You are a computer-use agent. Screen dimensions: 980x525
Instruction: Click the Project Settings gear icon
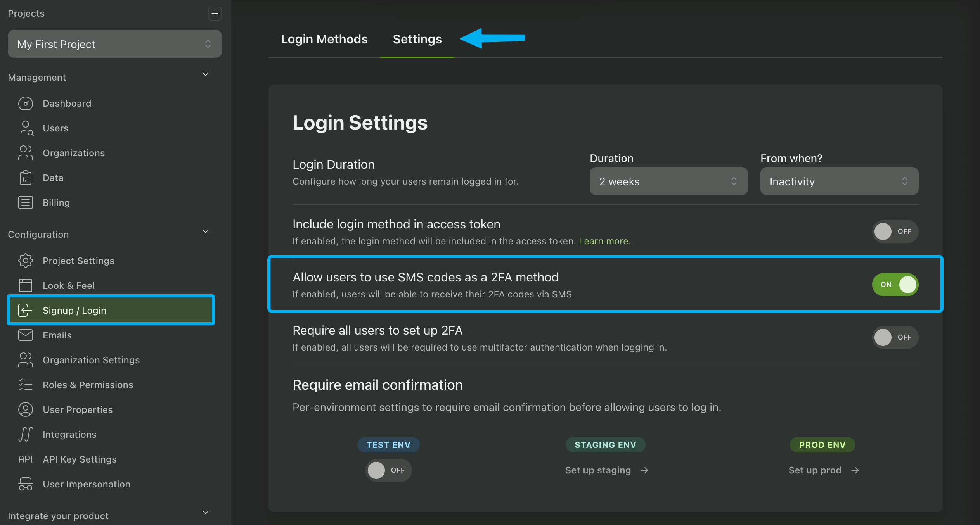pos(26,261)
